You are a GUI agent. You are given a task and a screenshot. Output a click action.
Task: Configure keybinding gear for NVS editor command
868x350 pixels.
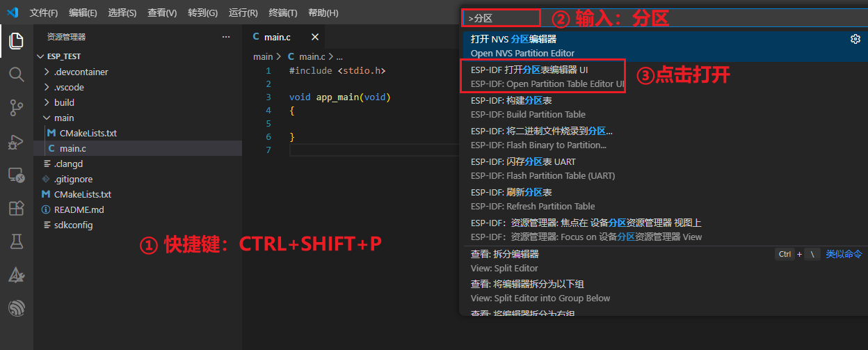click(x=855, y=39)
